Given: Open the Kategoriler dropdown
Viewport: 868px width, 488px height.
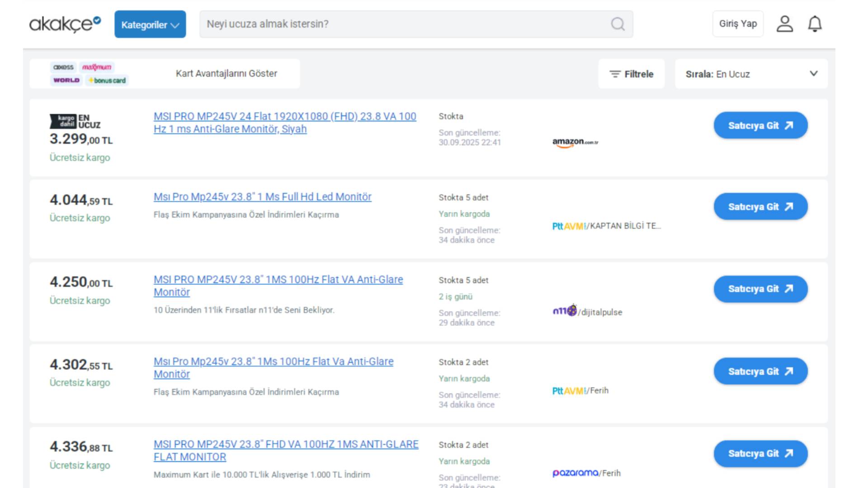Looking at the screenshot, I should (x=150, y=24).
